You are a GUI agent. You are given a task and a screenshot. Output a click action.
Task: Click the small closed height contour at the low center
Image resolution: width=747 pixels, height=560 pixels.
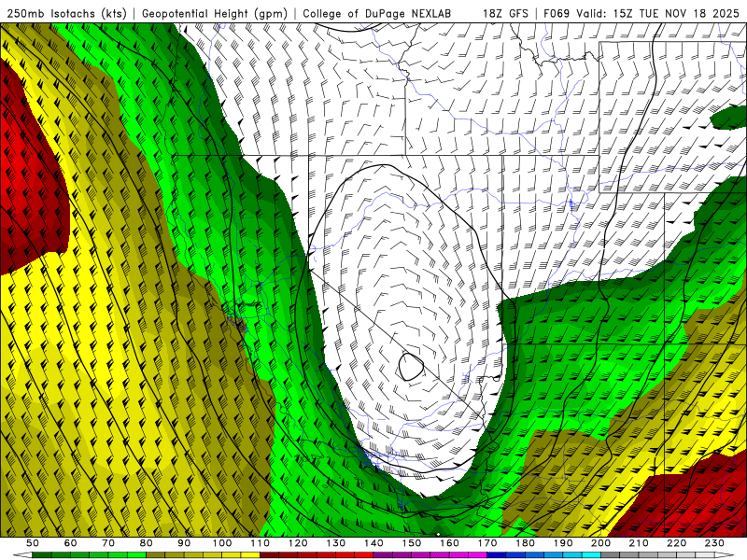(x=411, y=367)
